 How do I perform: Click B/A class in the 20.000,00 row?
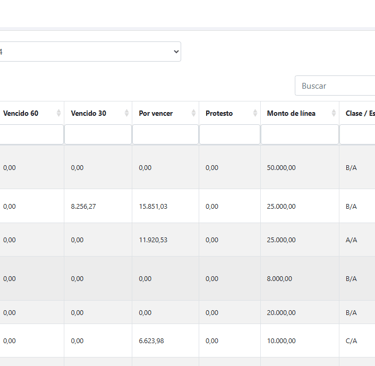click(351, 313)
